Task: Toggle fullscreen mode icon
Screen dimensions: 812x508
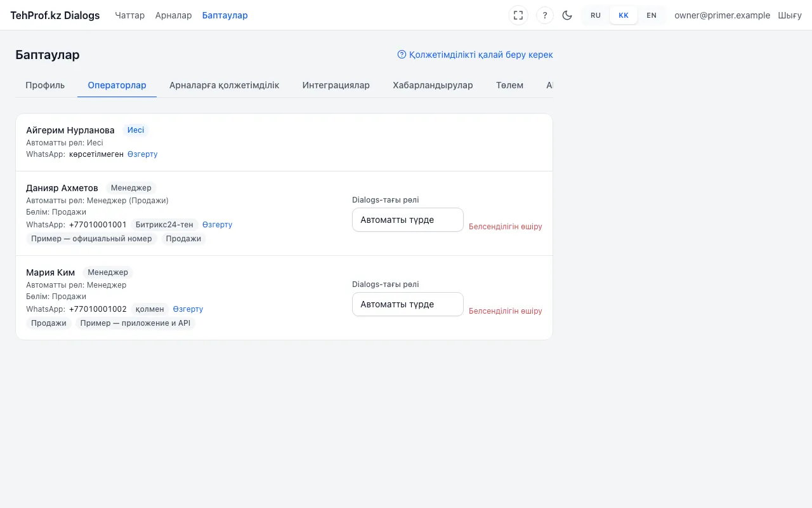Action: pos(518,15)
